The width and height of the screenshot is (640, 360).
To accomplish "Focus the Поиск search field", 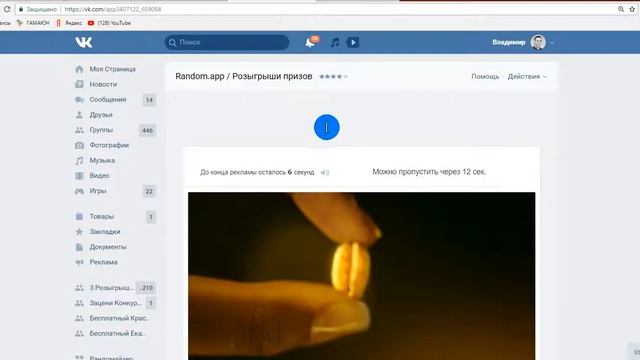I will (x=227, y=42).
